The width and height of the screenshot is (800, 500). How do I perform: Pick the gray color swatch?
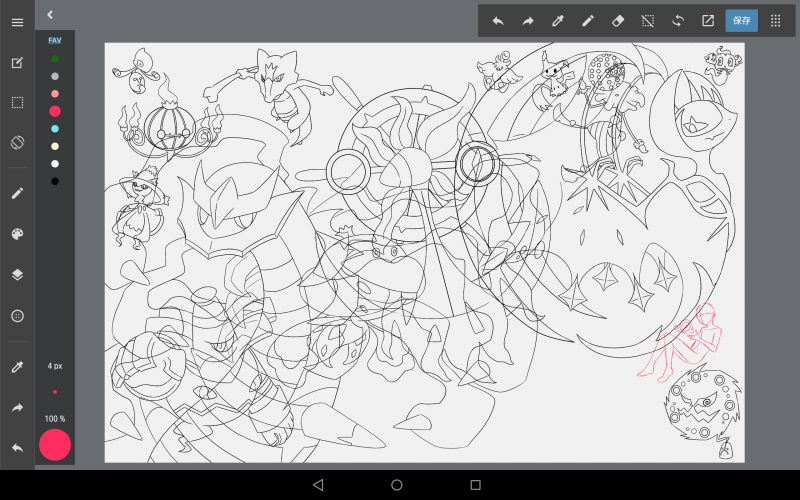tap(55, 77)
